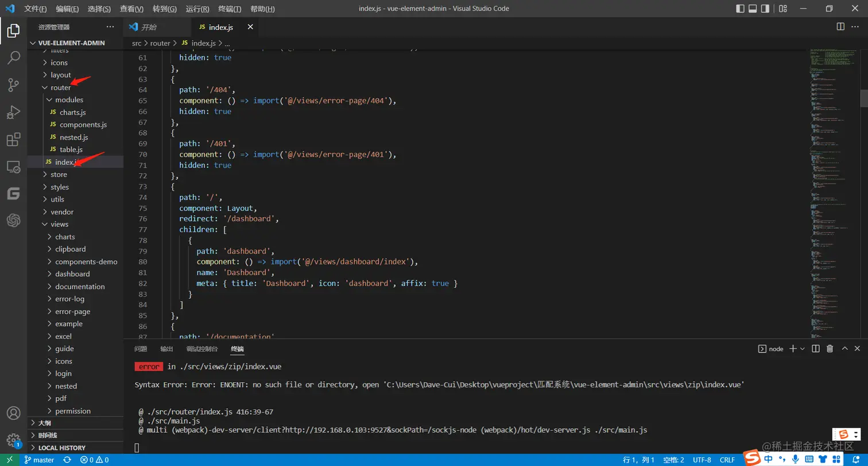
Task: Open the 文件(F) menu
Action: click(36, 9)
